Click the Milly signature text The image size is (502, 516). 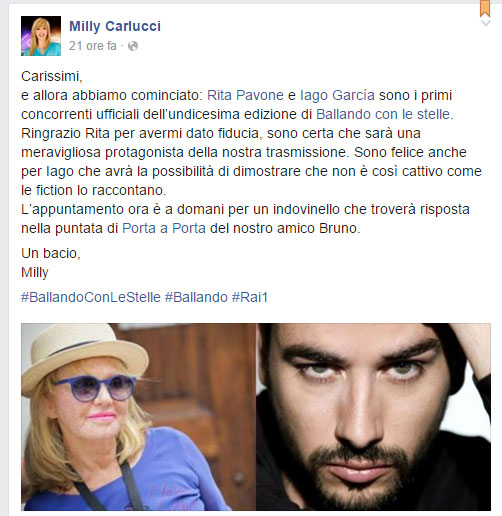[35, 273]
